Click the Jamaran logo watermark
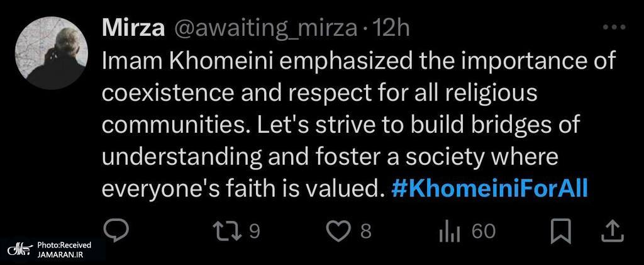 [x=20, y=249]
